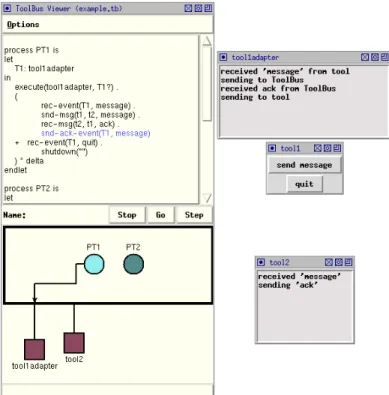Click the 'Name:' label
This screenshot has width=389, height=395.
[x=15, y=215]
